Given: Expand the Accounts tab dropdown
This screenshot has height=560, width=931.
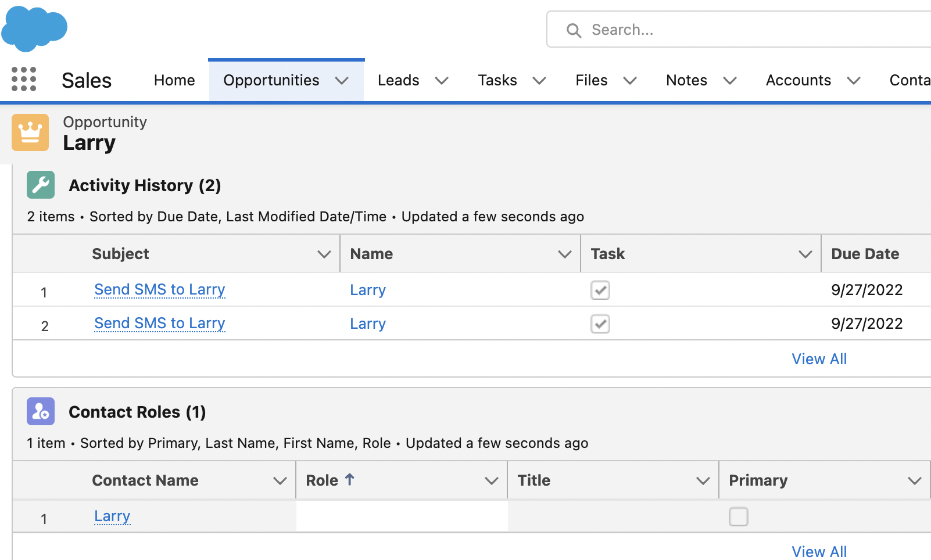Looking at the screenshot, I should (854, 80).
